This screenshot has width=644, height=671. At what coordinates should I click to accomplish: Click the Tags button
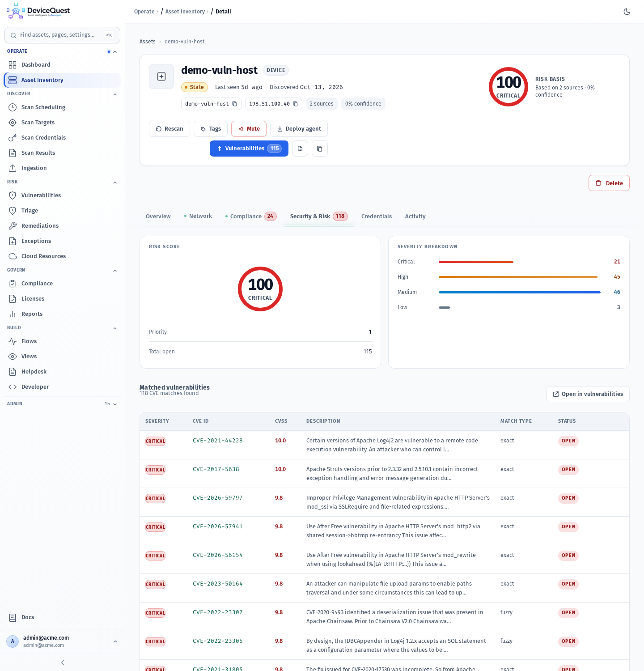pyautogui.click(x=211, y=129)
